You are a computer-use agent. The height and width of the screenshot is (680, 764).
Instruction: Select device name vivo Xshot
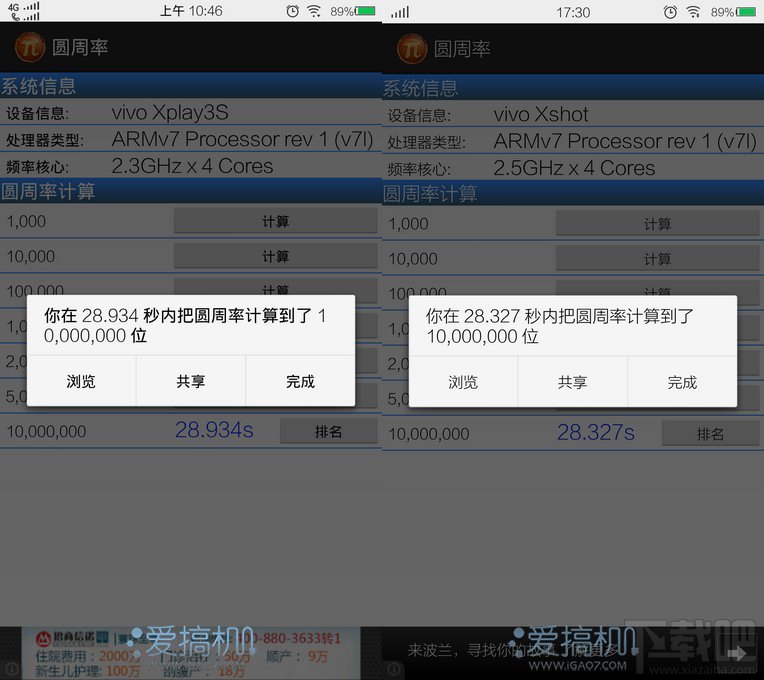click(541, 114)
